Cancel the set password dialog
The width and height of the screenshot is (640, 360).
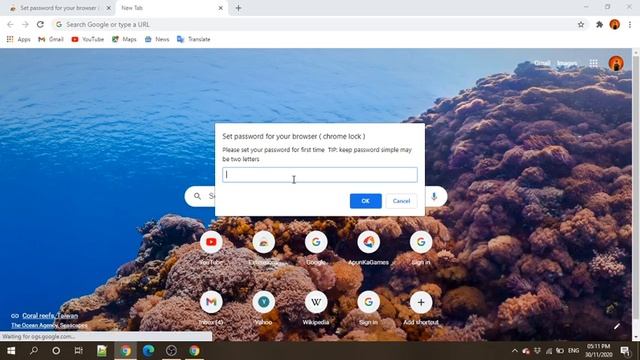pyautogui.click(x=401, y=201)
